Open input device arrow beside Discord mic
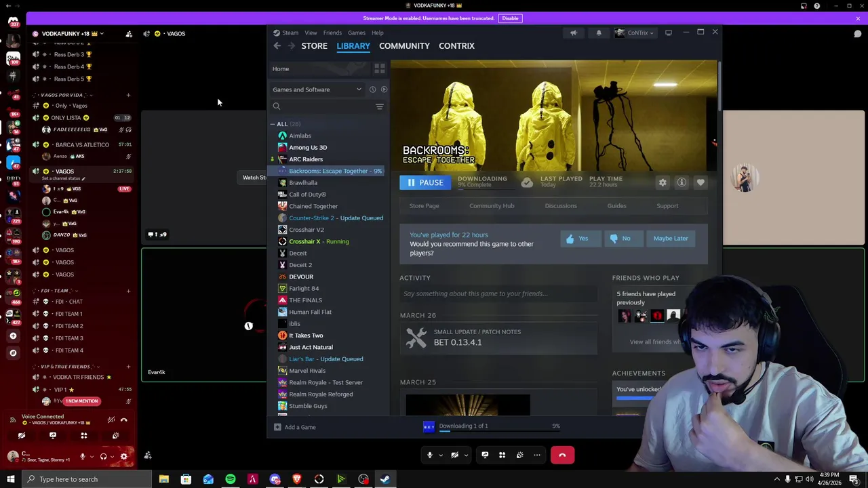 [92, 456]
